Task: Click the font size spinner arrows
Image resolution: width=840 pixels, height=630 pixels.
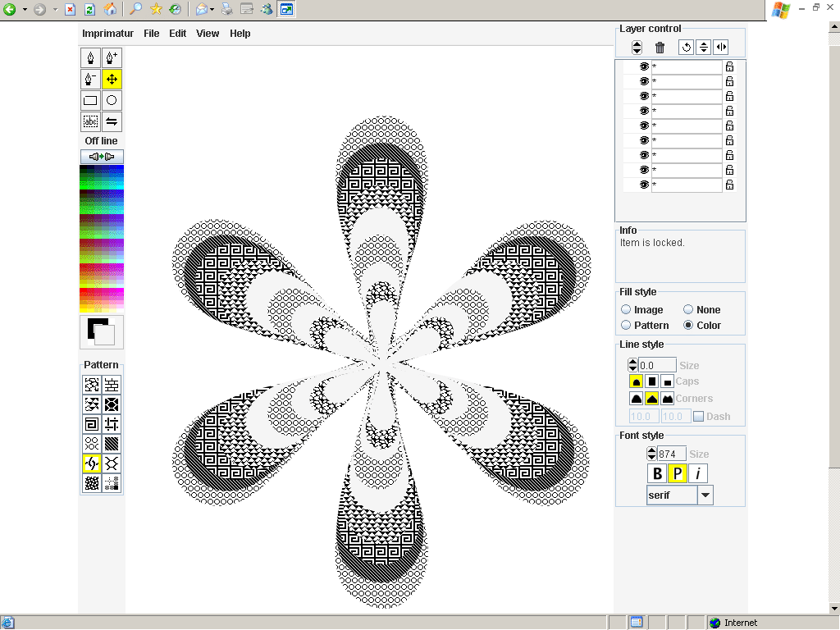Action: (651, 454)
